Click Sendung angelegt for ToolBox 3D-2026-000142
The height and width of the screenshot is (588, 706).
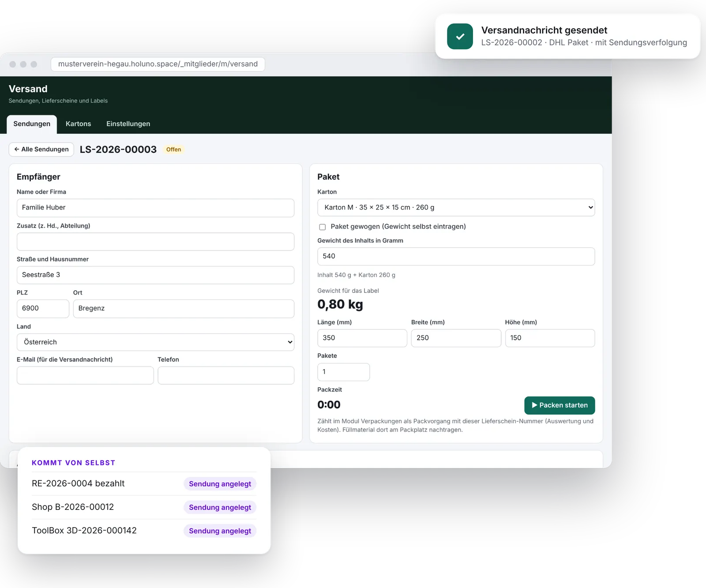point(220,531)
